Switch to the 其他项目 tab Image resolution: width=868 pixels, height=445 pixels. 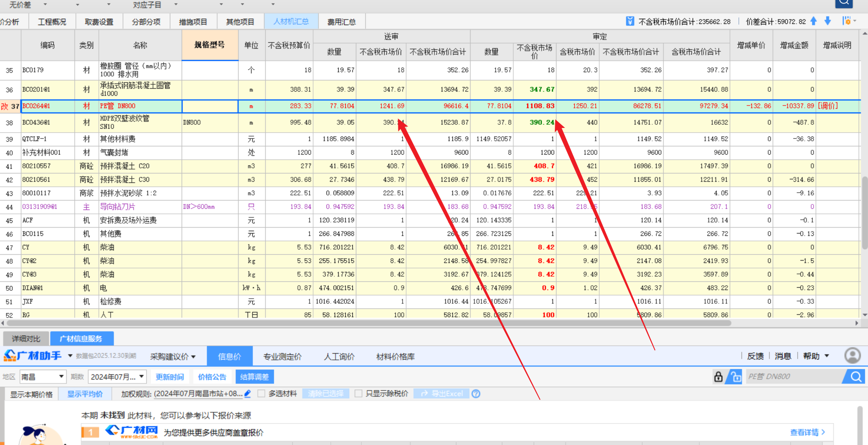[x=240, y=22]
